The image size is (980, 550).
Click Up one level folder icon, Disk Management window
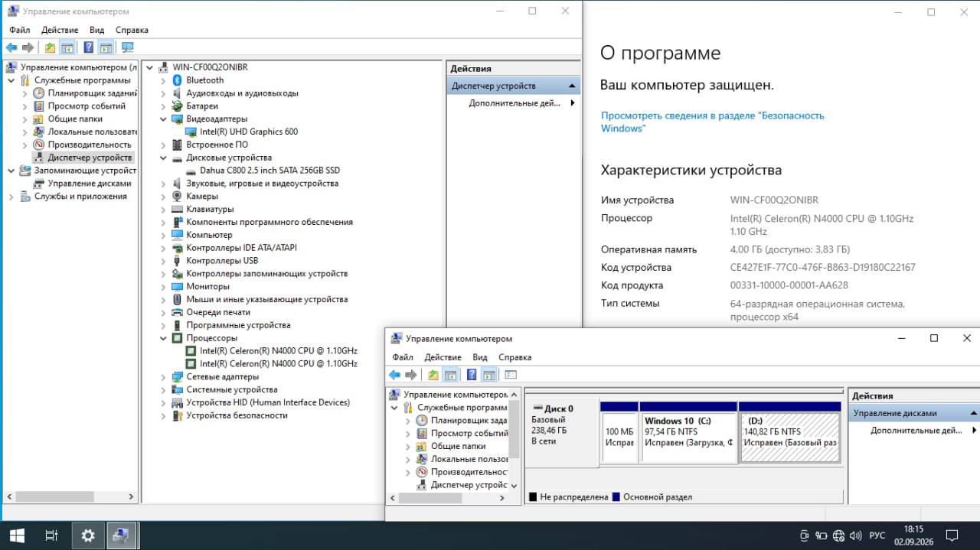coord(433,375)
